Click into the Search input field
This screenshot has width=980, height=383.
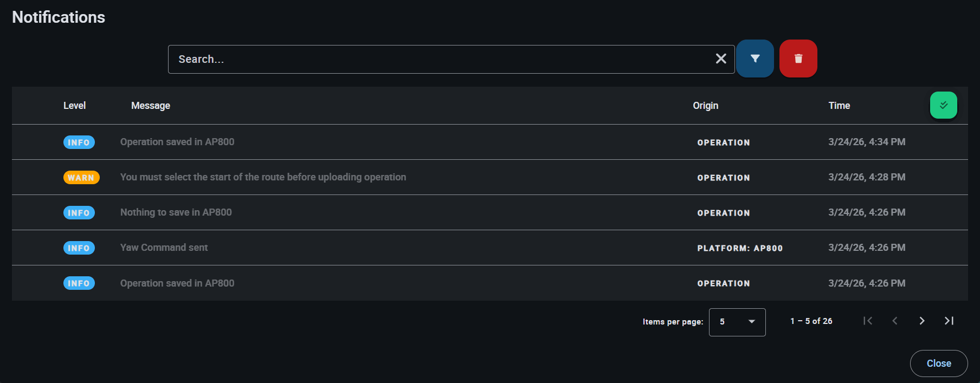(x=439, y=59)
